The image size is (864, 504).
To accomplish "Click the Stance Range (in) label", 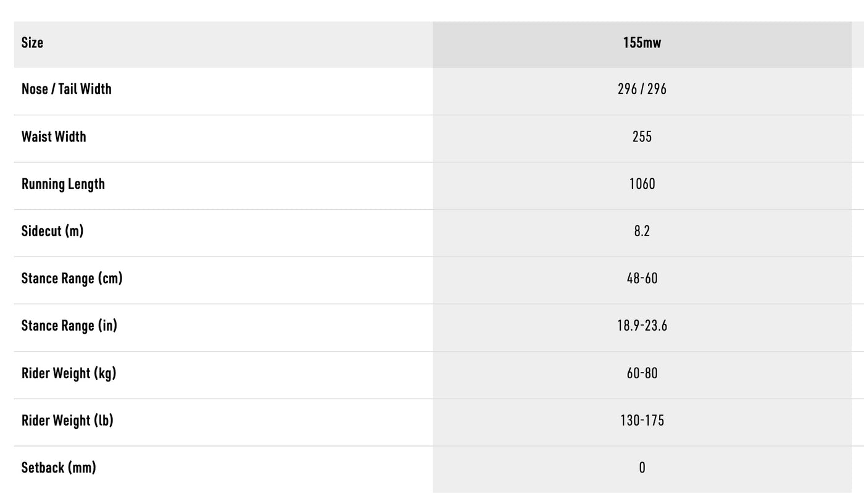I will [x=69, y=325].
